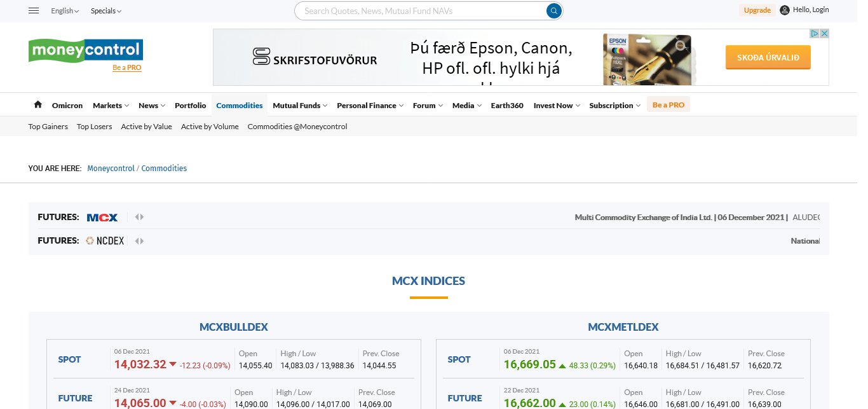868x409 pixels.
Task: Close the Epson advertisement banner
Action: coord(824,34)
